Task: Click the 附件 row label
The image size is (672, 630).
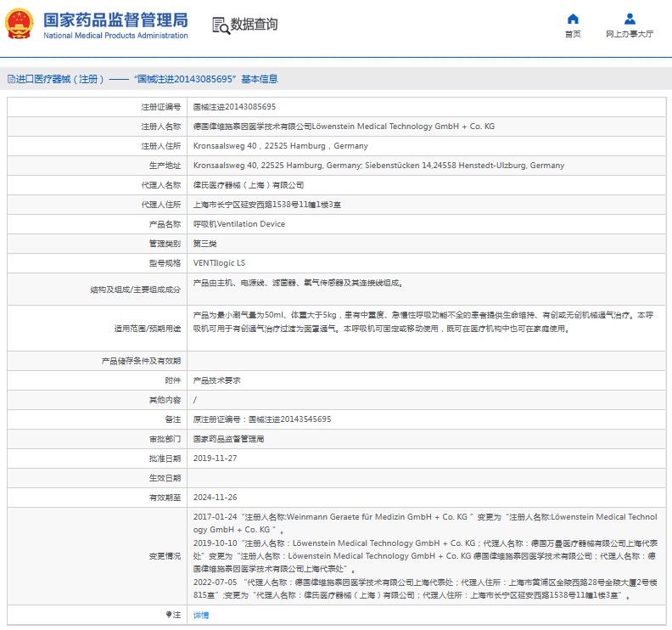Action: pos(173,380)
